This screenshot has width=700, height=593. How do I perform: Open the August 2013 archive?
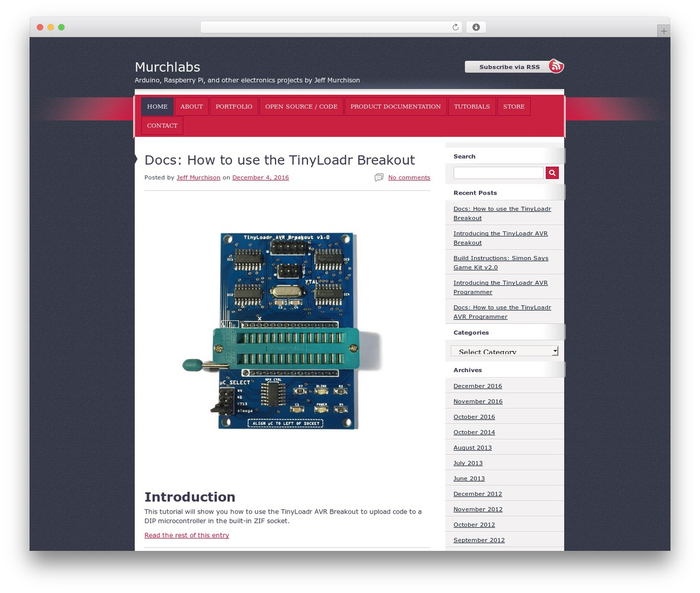pyautogui.click(x=472, y=447)
